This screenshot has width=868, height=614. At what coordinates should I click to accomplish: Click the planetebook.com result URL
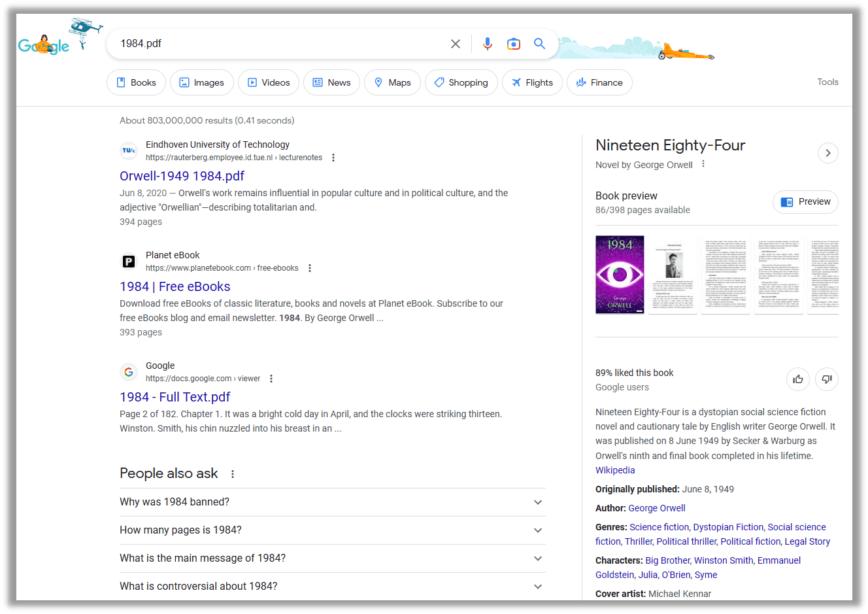coord(222,268)
